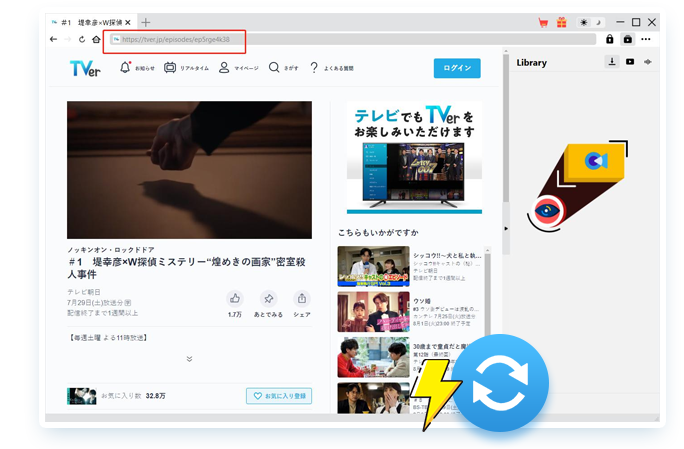Click the シェア share icon
Screen dimensions: 684x449
(x=301, y=299)
